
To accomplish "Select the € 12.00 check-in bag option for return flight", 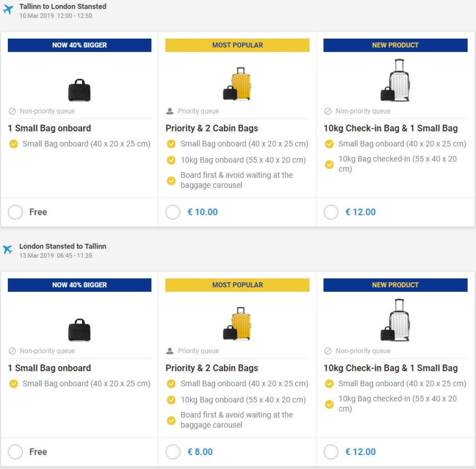I will point(331,452).
